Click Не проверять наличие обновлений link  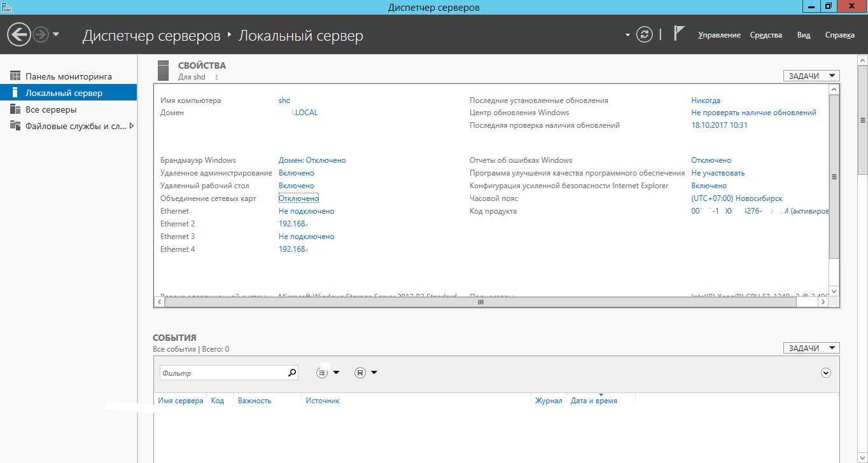pyautogui.click(x=753, y=113)
